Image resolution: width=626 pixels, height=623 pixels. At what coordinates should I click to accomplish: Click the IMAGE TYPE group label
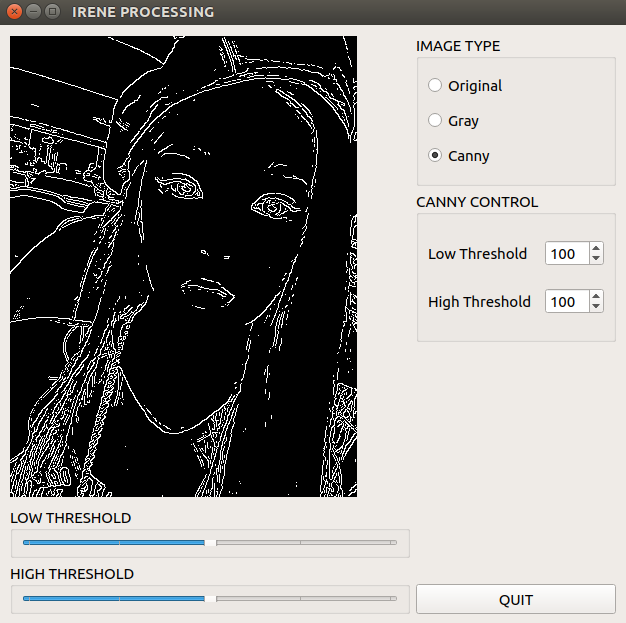coord(458,46)
